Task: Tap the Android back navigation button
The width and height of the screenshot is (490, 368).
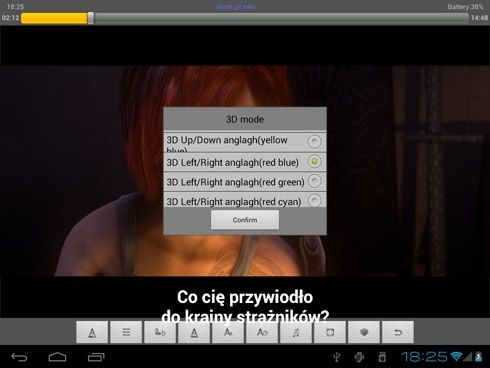Action: 19,357
